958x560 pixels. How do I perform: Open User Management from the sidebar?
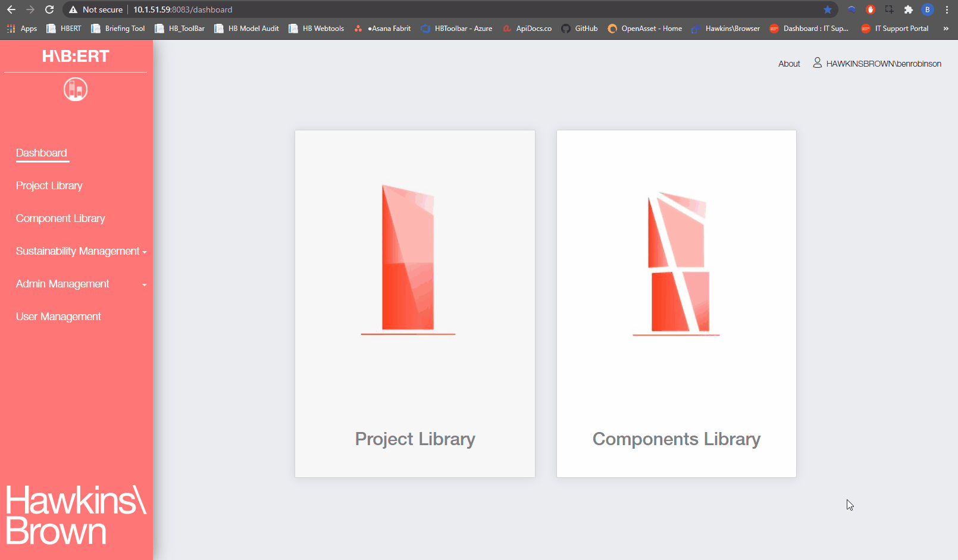[58, 317]
